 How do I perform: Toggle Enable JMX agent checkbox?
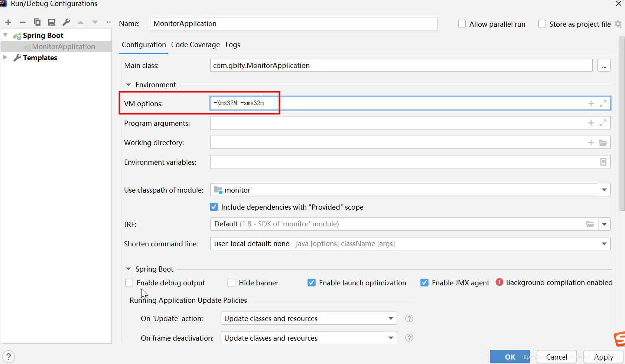click(424, 283)
